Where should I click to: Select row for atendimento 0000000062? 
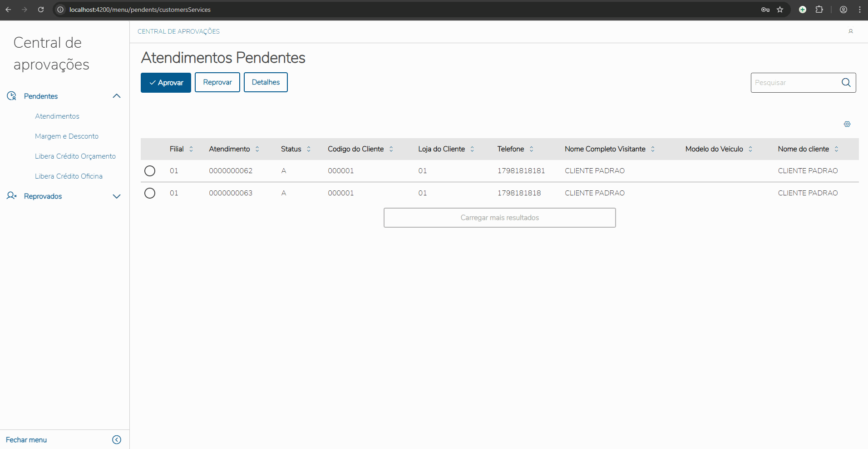(150, 171)
